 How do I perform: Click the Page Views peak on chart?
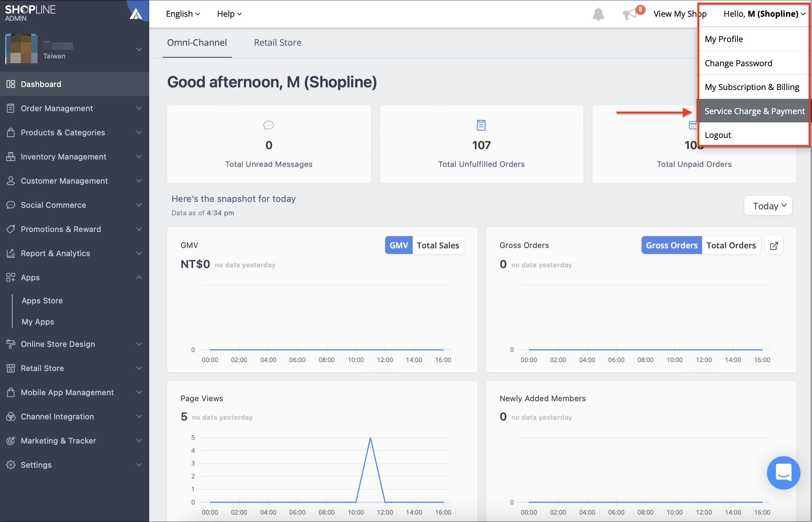[370, 438]
